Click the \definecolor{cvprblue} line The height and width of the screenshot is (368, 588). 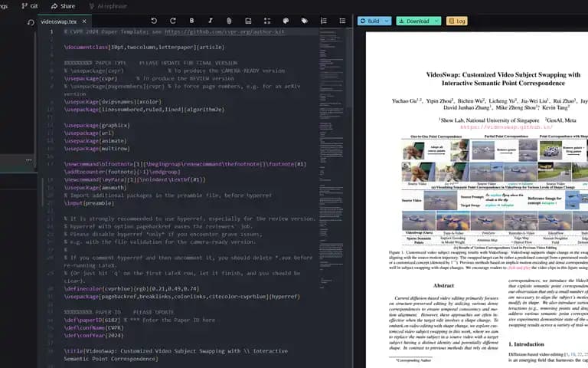[132, 288]
